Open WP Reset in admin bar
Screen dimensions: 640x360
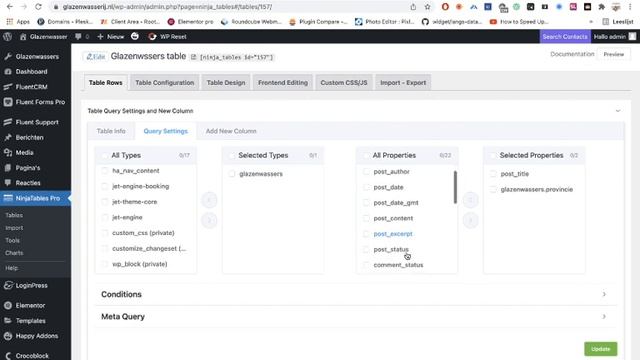[x=167, y=36]
